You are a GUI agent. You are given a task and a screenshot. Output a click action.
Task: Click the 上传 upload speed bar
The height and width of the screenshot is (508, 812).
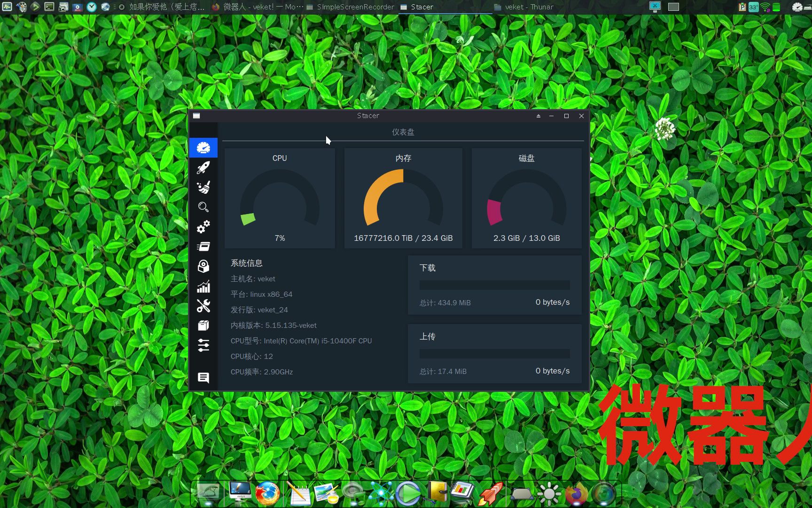click(x=495, y=354)
